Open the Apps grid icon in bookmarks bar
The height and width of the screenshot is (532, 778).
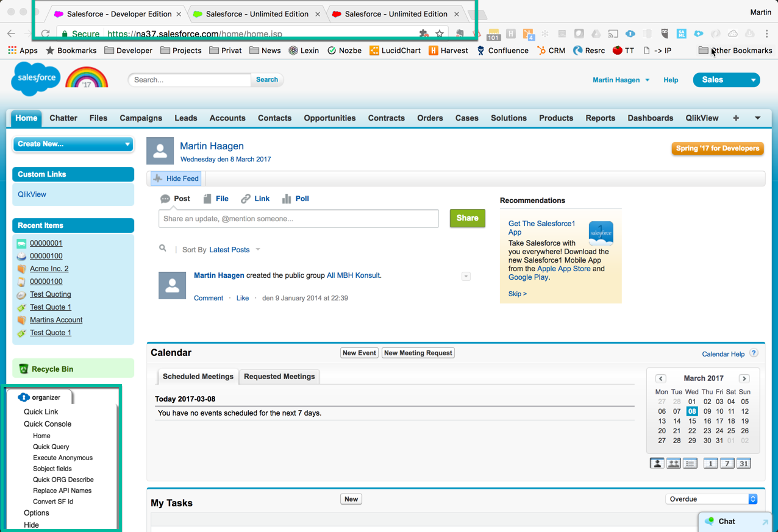pos(12,51)
